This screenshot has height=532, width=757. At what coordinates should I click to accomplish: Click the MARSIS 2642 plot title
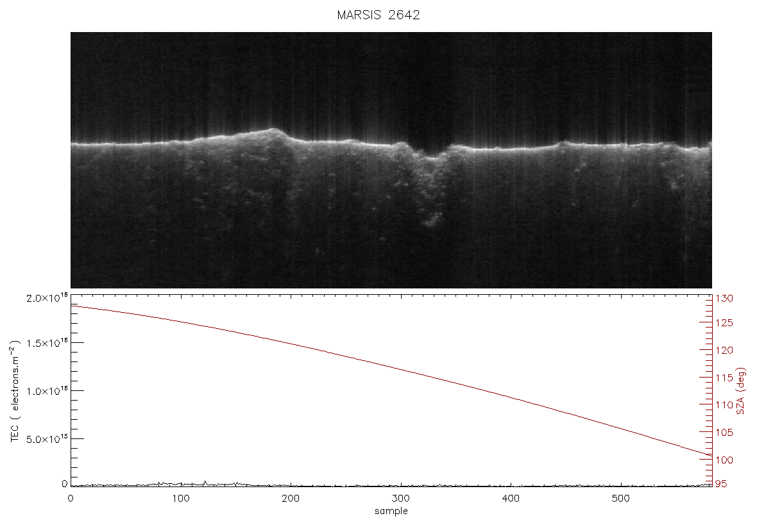click(x=378, y=15)
